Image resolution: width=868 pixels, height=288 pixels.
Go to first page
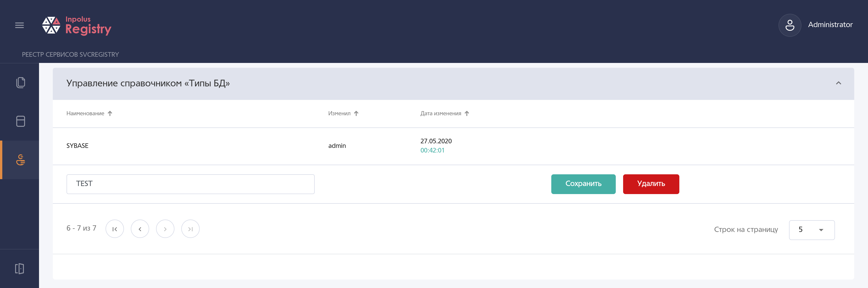click(115, 229)
